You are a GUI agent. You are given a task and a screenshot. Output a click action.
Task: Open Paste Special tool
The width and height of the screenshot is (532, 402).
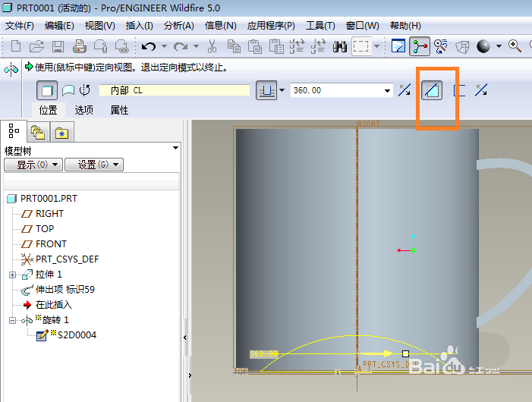[x=276, y=46]
